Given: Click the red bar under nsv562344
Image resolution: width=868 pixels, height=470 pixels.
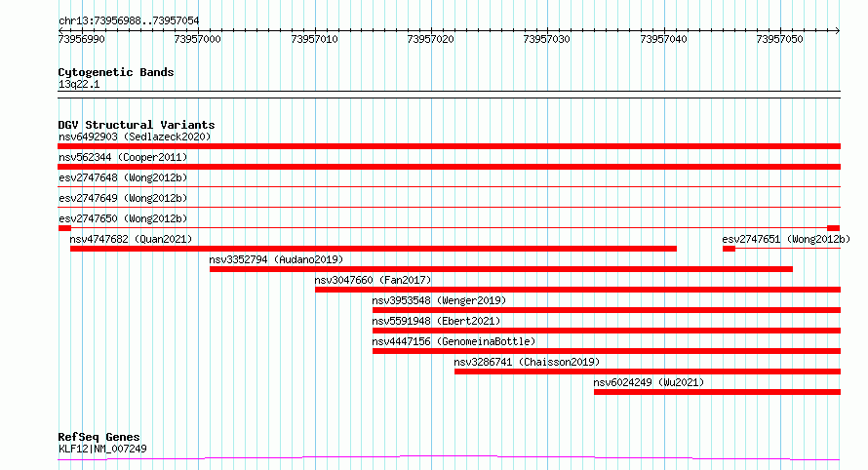Looking at the screenshot, I should (449, 167).
